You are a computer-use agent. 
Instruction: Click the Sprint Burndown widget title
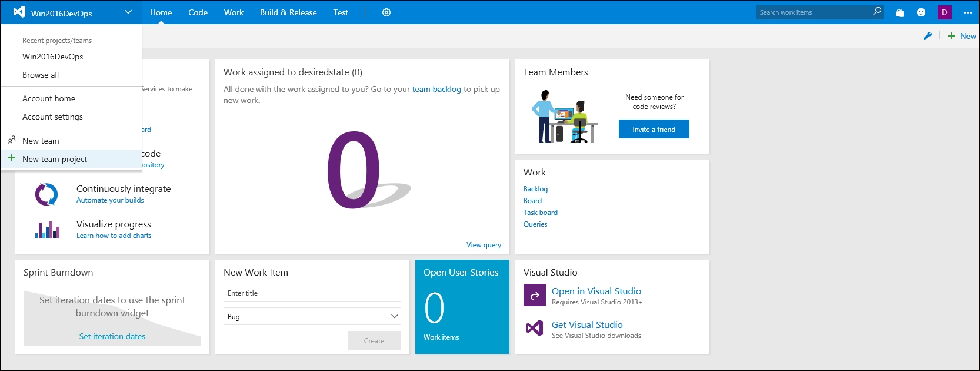(x=58, y=273)
